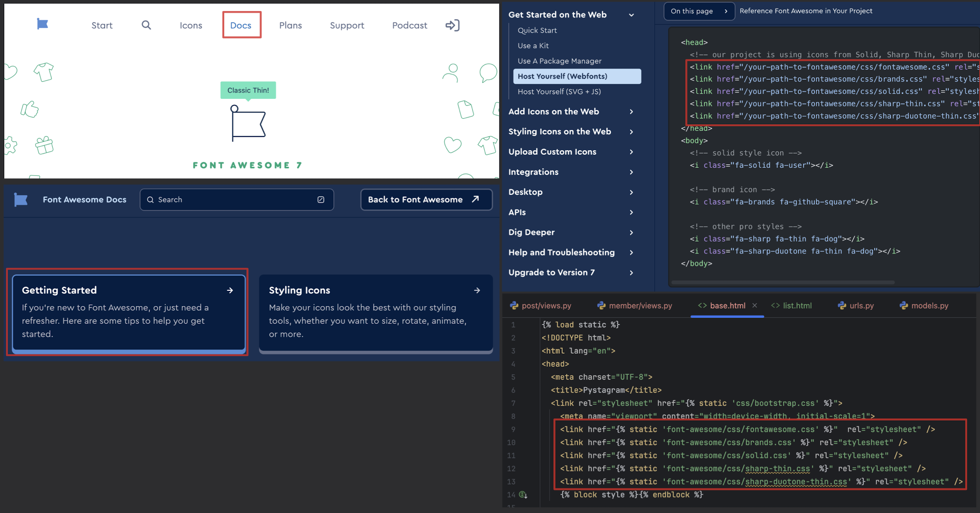Expand Upgrade to Version 7 section
This screenshot has width=980, height=513.
coord(631,273)
